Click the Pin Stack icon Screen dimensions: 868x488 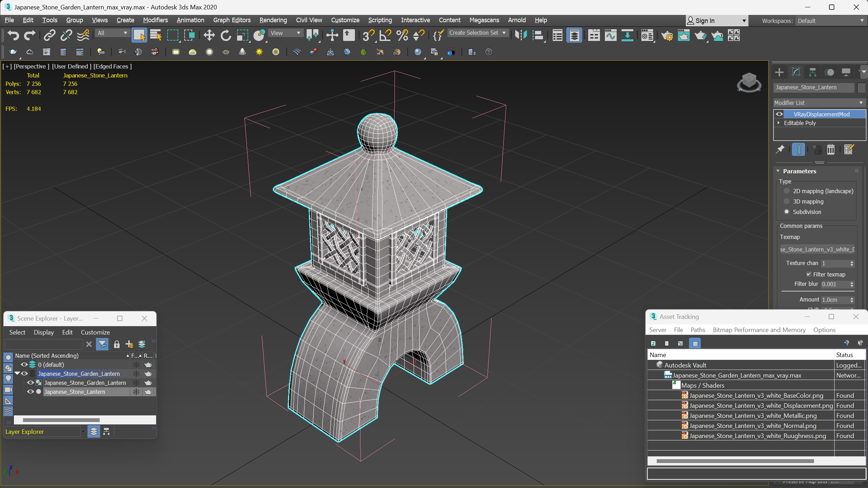click(x=780, y=150)
